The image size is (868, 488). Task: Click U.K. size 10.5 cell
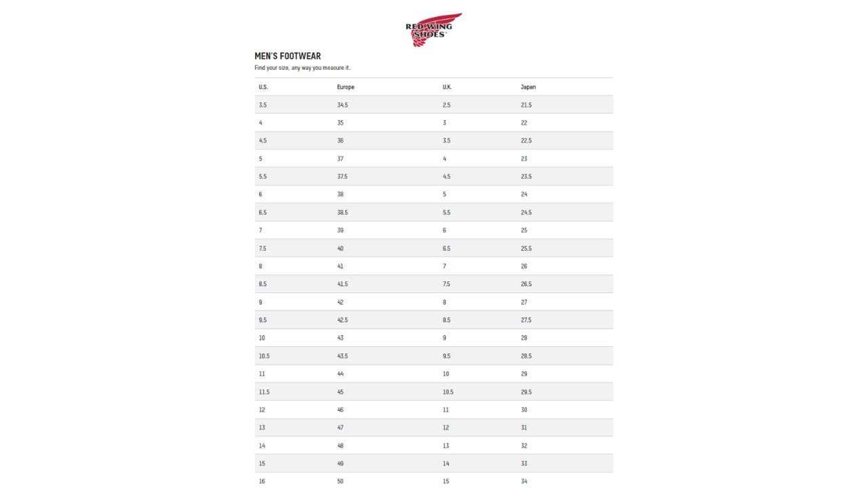point(448,392)
